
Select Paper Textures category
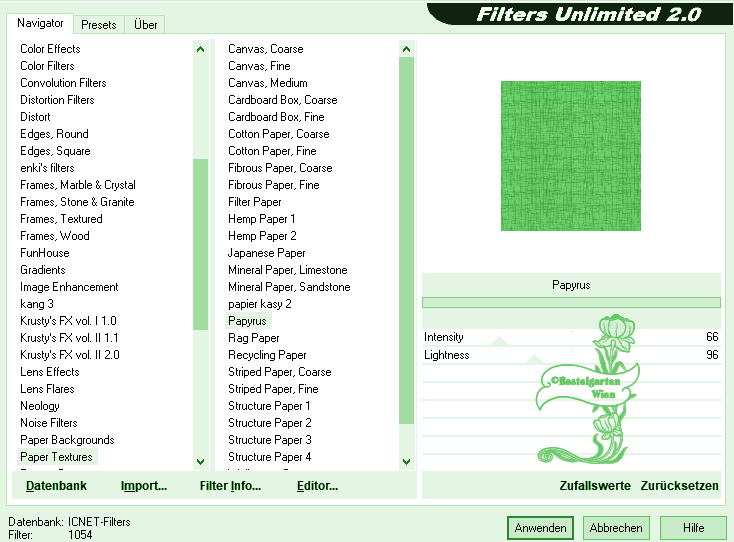(56, 457)
